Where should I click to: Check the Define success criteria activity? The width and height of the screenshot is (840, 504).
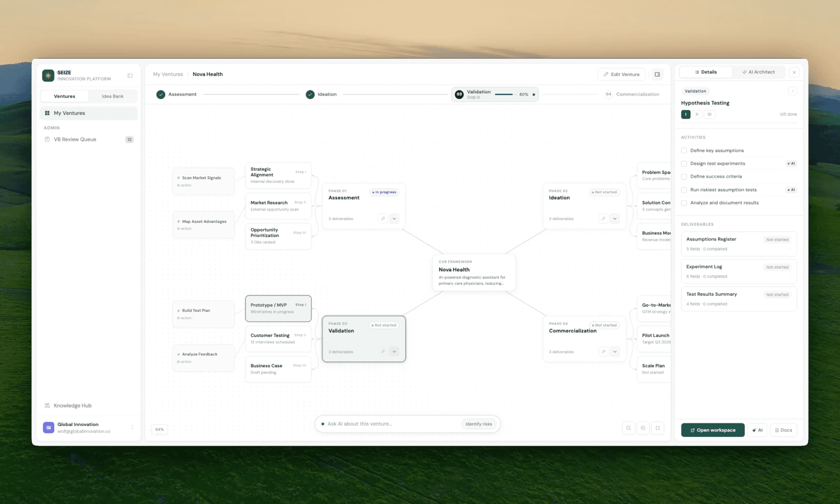684,177
